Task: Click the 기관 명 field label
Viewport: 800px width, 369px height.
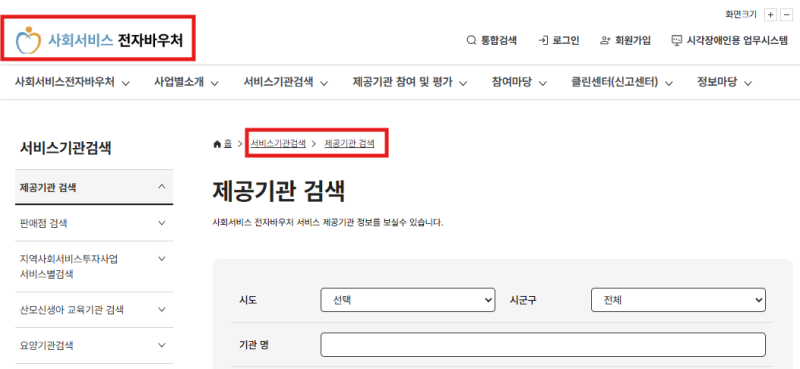Action: tap(254, 345)
